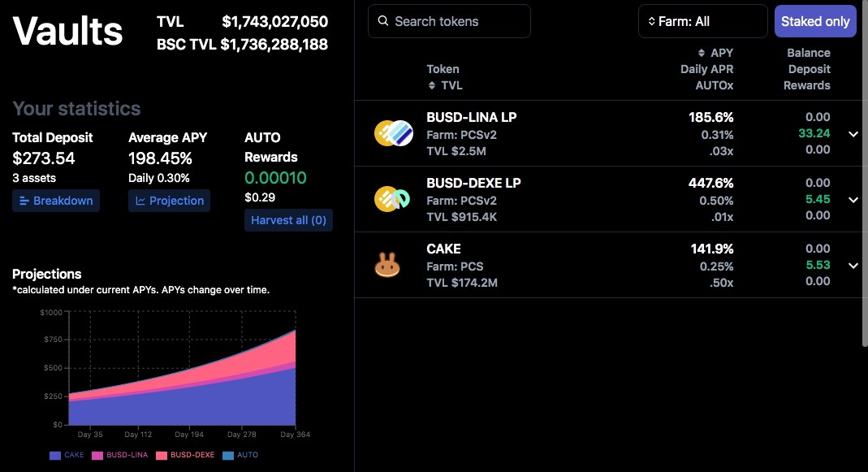This screenshot has height=472, width=868.
Task: Click the BUSD-LINA LP token name
Action: pyautogui.click(x=471, y=118)
